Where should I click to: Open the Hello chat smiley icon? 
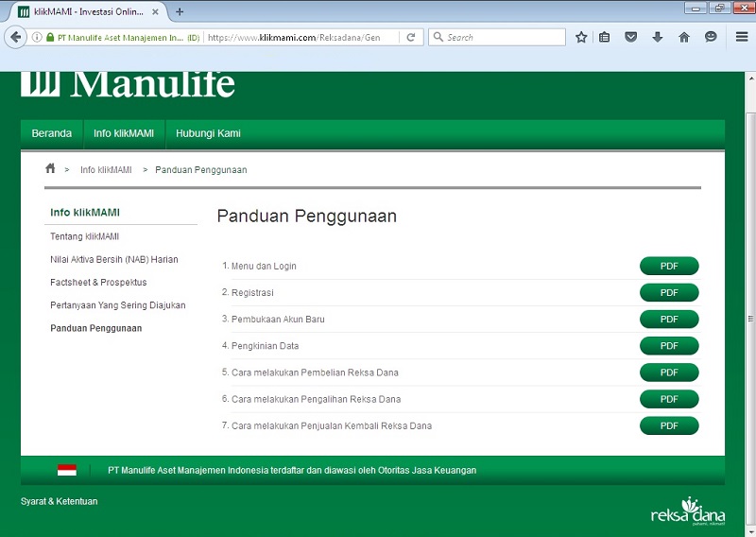point(711,37)
